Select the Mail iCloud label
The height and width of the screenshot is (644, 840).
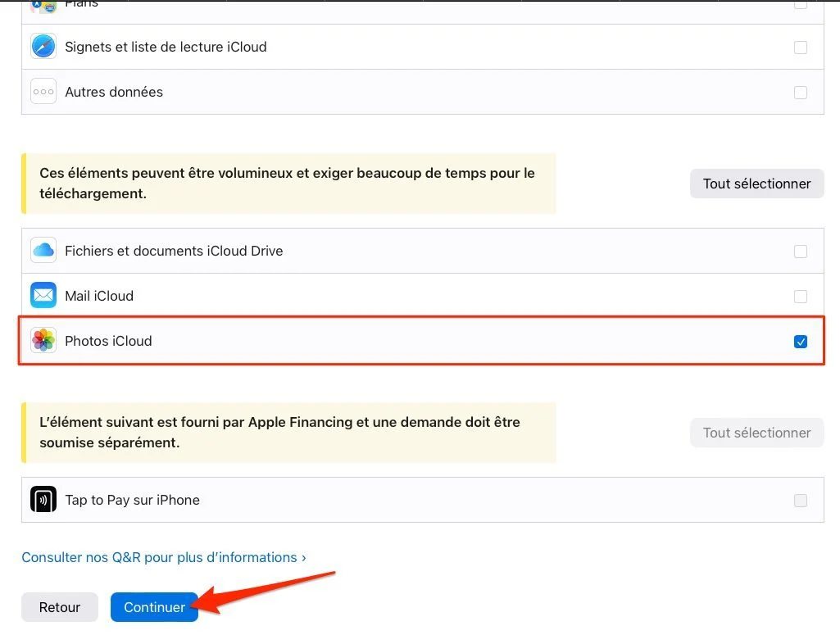click(x=99, y=296)
